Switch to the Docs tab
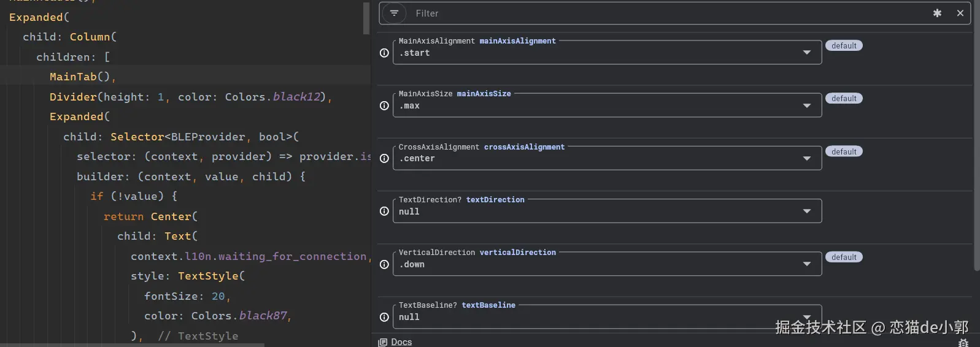 pos(396,342)
